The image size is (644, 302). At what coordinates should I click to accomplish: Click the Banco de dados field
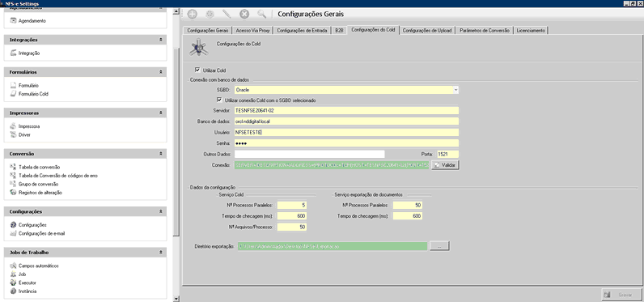(346, 121)
